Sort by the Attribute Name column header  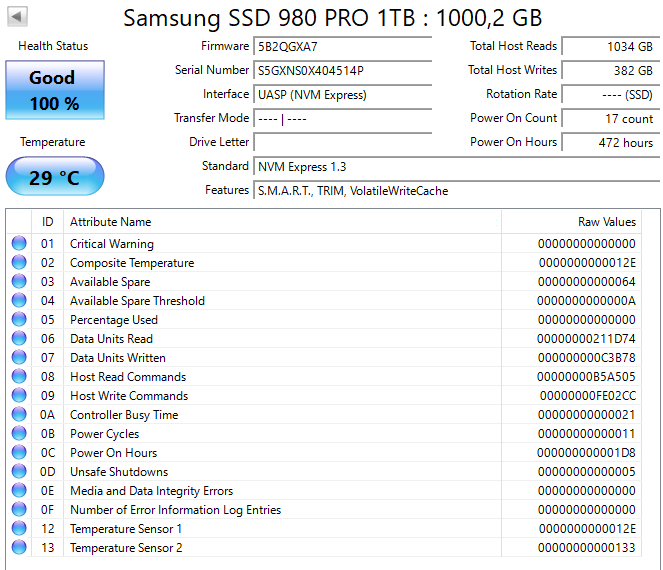click(282, 222)
